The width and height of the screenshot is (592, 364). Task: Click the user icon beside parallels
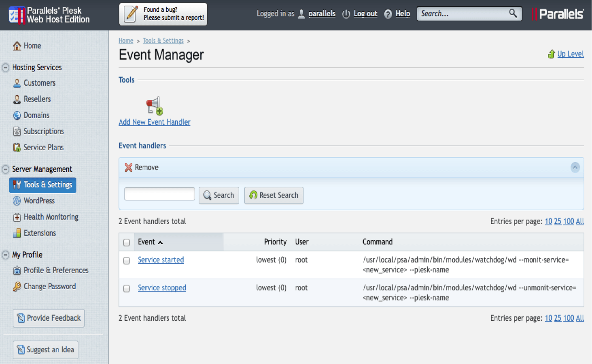pos(301,14)
